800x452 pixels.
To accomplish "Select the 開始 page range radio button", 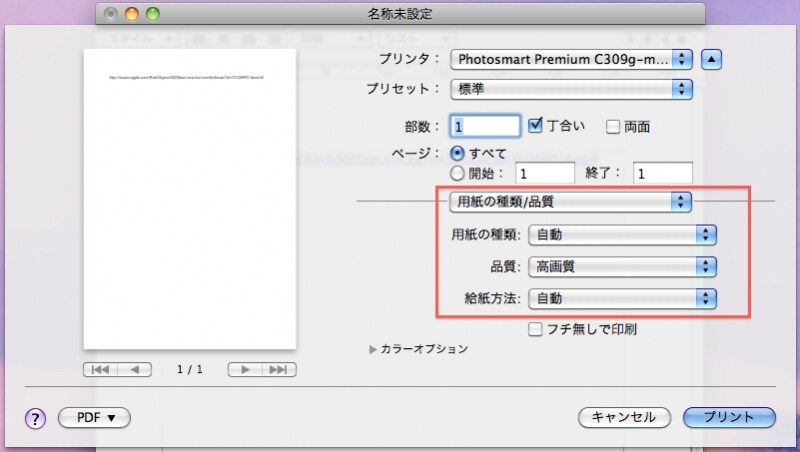I will [458, 172].
